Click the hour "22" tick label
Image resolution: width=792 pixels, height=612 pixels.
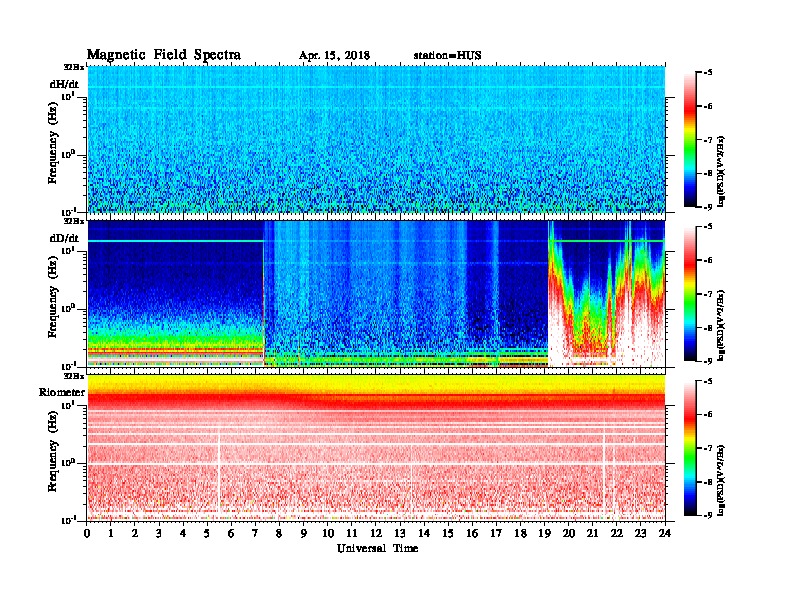(617, 533)
